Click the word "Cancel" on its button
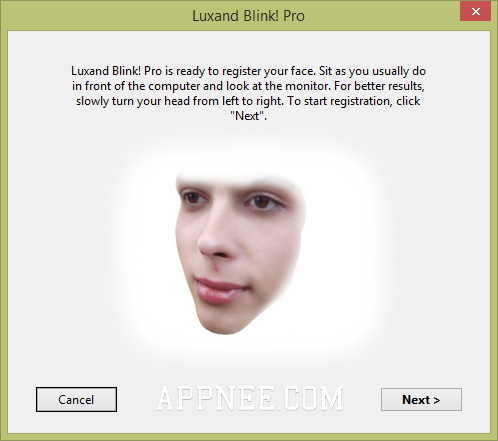The image size is (498, 441). [x=76, y=400]
